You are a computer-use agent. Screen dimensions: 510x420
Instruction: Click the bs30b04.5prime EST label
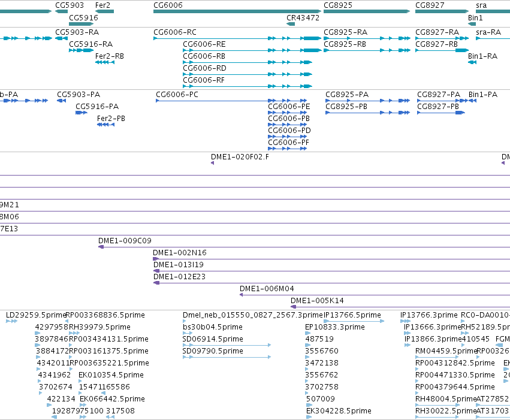(212, 327)
